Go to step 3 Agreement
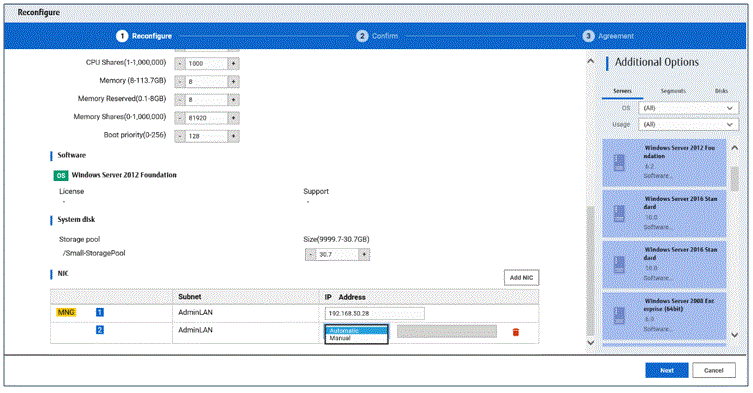 click(608, 36)
